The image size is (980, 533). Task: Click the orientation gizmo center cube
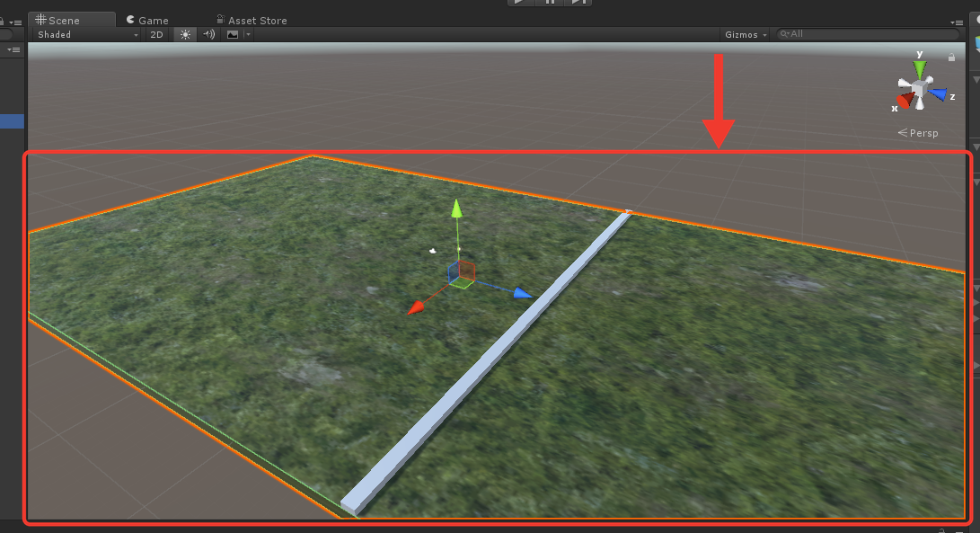919,90
